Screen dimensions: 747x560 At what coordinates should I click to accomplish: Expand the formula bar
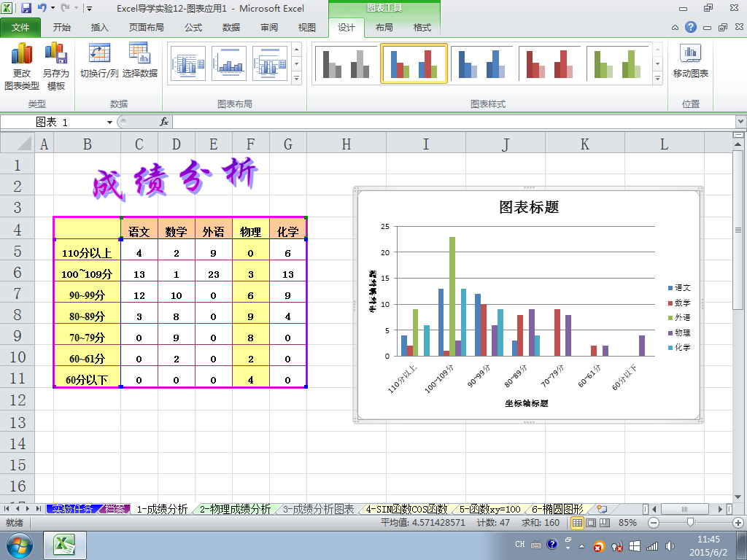click(x=741, y=122)
